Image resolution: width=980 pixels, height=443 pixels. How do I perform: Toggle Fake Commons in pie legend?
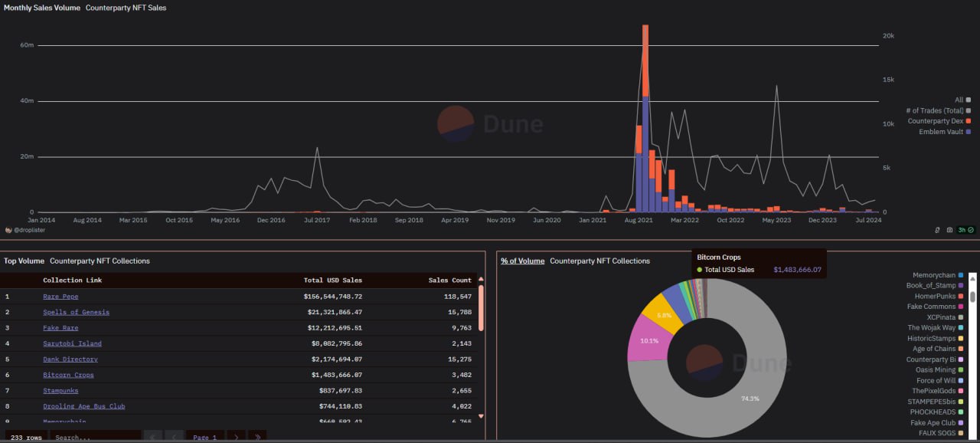point(936,307)
